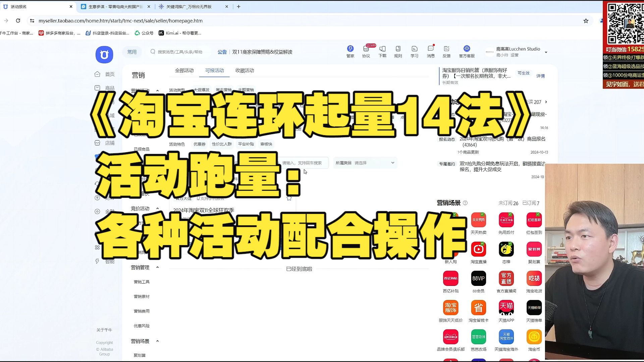Click the Qianniu logo icon
The height and width of the screenshot is (362, 644).
[x=104, y=55]
